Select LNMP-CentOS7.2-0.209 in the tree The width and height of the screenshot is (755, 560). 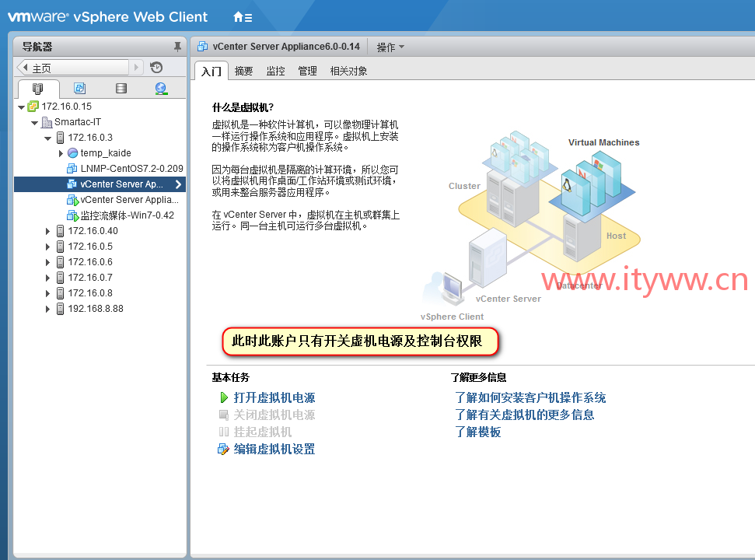click(132, 169)
